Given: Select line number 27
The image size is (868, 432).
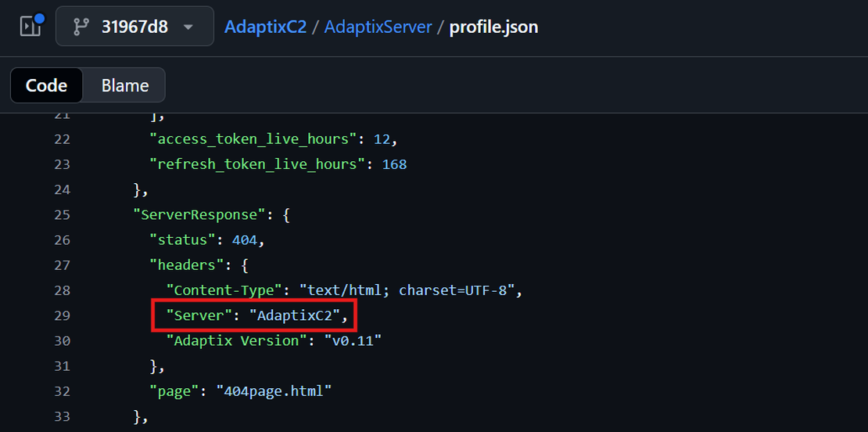Looking at the screenshot, I should pos(62,265).
